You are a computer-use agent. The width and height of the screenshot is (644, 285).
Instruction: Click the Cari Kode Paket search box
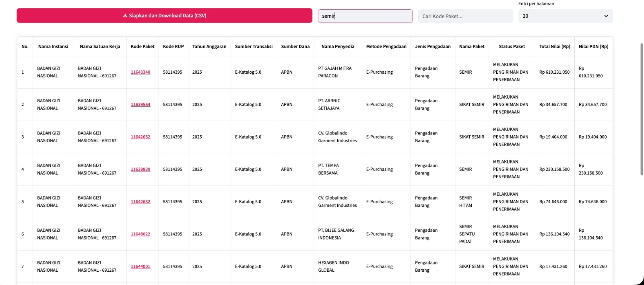pos(465,16)
